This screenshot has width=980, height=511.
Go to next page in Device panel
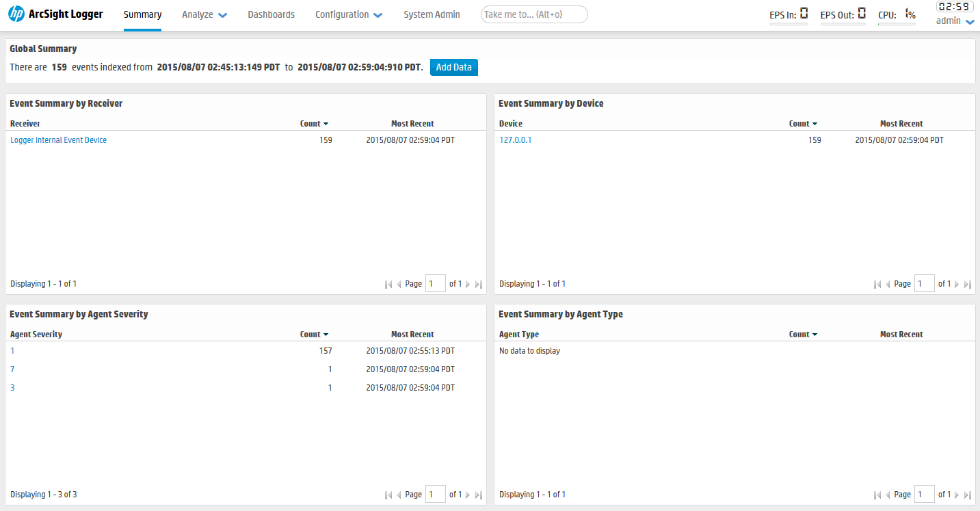pos(957,284)
